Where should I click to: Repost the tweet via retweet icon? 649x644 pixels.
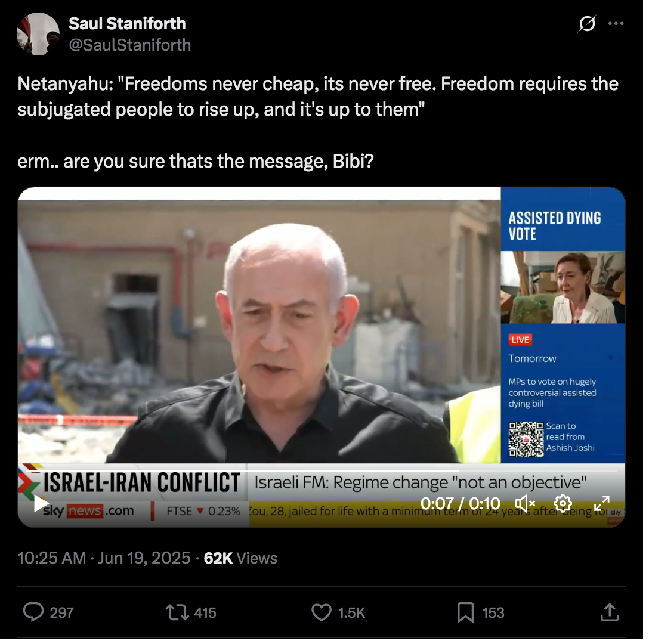click(x=177, y=612)
